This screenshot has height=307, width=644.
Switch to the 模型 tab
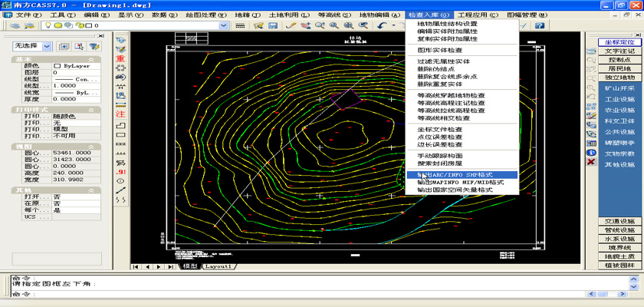[190, 266]
